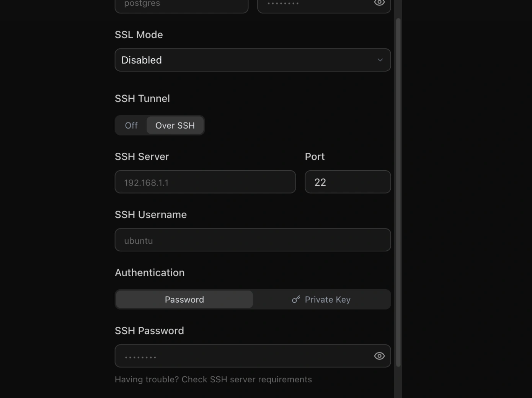This screenshot has height=398, width=532.
Task: Enable Over SSH tunneling
Action: tap(175, 125)
